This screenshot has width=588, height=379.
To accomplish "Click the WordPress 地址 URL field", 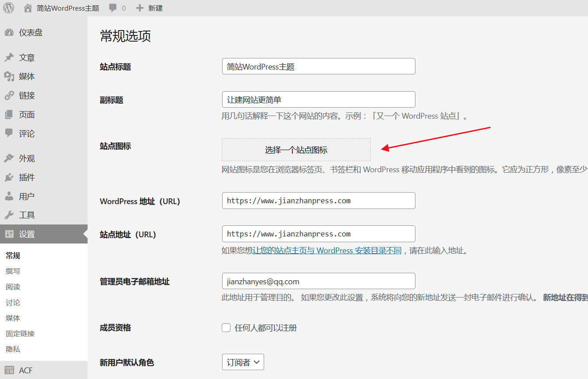I will coord(319,200).
